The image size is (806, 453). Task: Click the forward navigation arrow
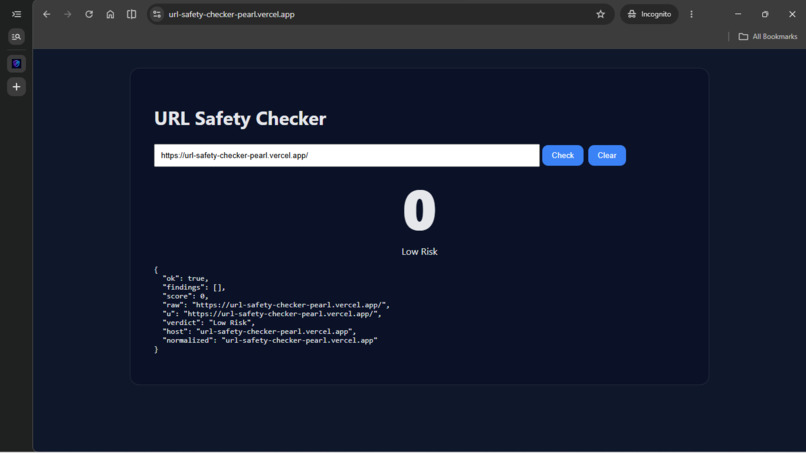click(x=68, y=14)
